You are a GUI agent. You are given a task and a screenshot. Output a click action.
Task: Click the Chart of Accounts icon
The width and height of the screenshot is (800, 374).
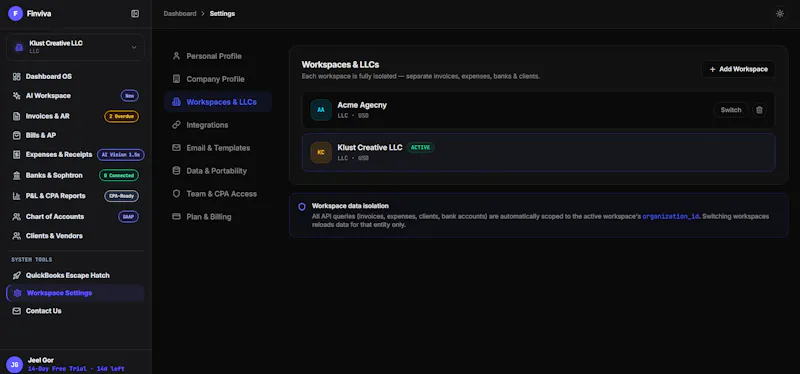point(17,217)
